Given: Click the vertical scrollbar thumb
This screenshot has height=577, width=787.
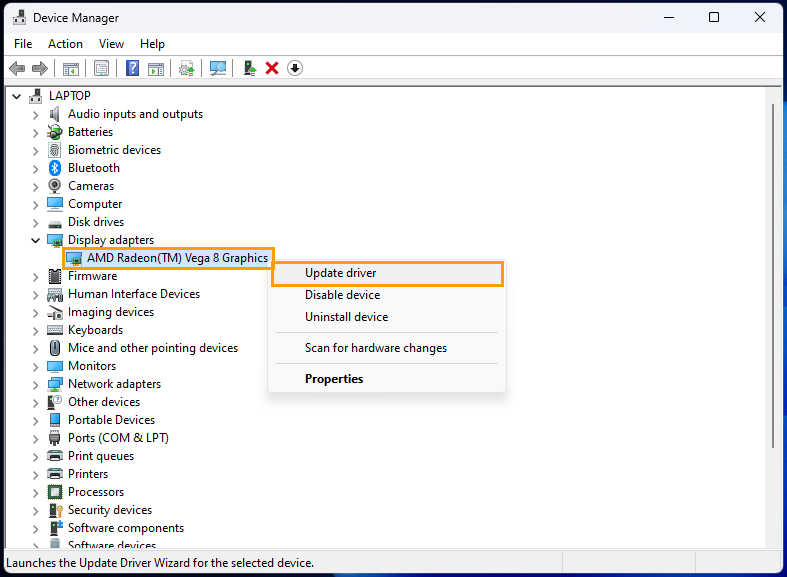Looking at the screenshot, I should [773, 275].
